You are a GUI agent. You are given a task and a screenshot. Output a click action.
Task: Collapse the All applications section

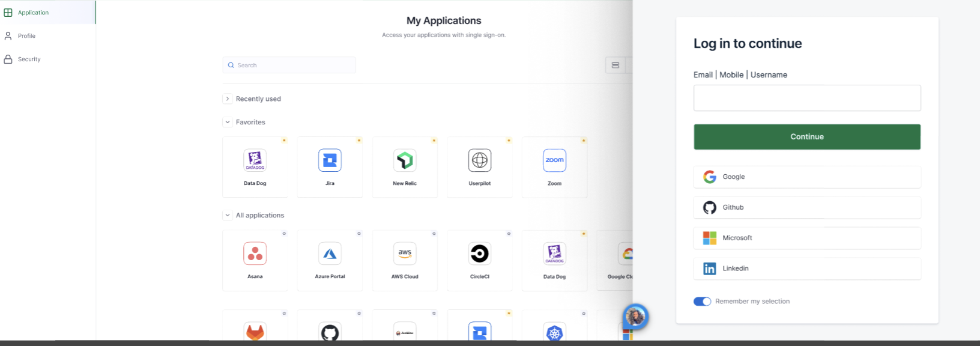(228, 215)
